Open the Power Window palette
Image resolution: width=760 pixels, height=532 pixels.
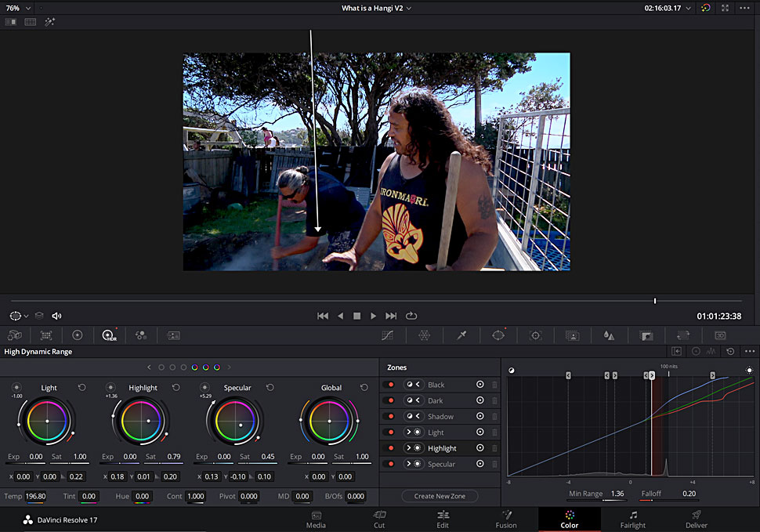[x=498, y=335]
